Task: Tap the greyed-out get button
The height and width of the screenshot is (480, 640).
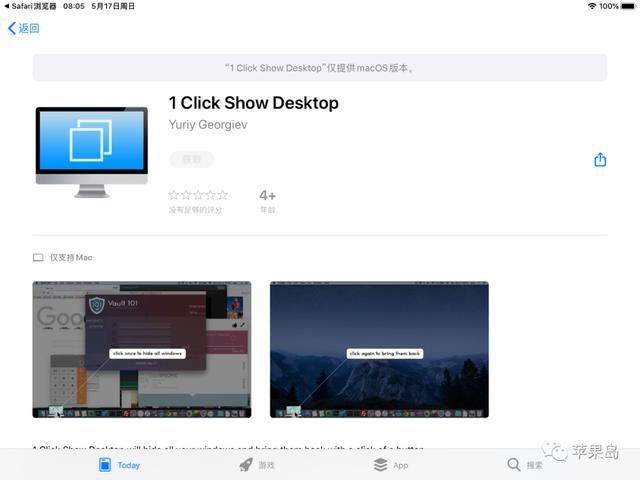Action: [x=191, y=159]
